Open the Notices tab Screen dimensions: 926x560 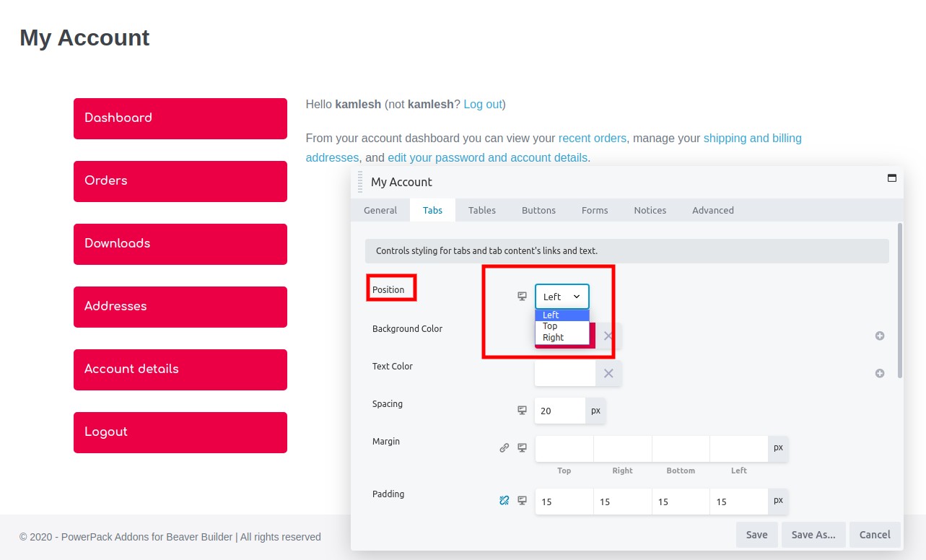coord(649,210)
